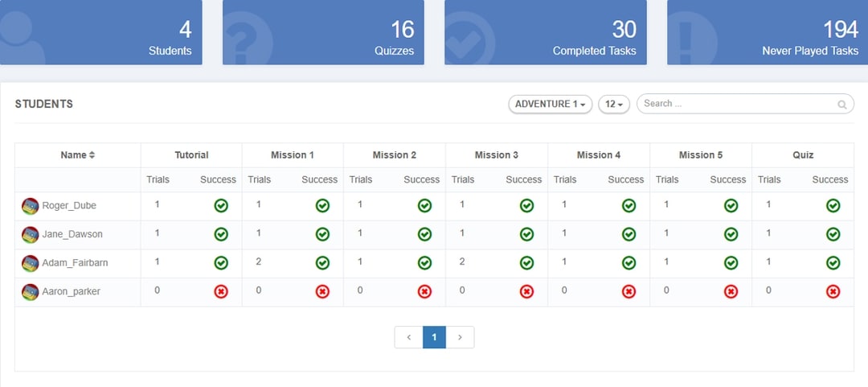Open the Completed Tasks summary card
This screenshot has width=868, height=387.
545,32
